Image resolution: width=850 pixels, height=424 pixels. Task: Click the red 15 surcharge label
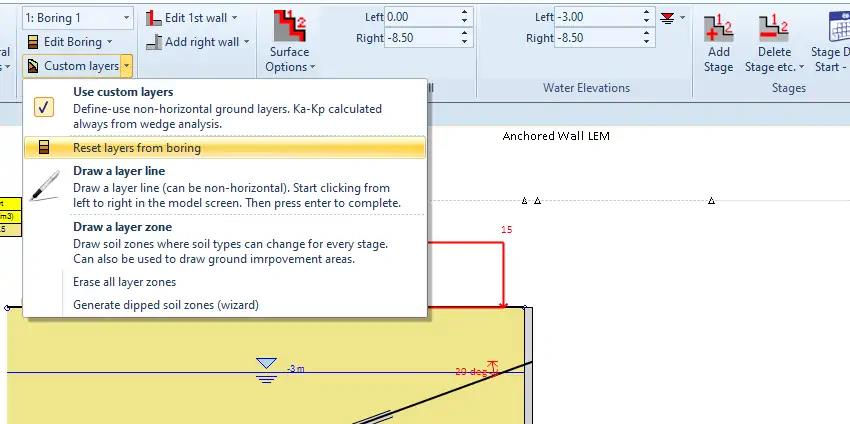coord(506,230)
